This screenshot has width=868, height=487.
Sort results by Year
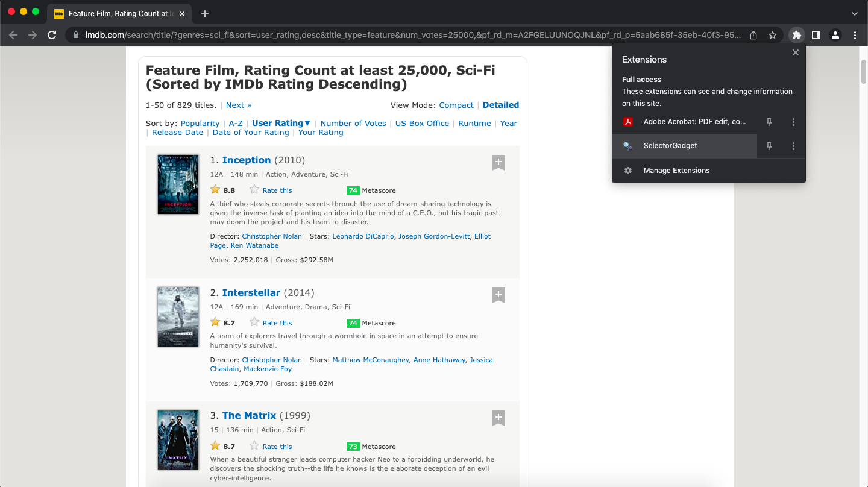coord(509,124)
